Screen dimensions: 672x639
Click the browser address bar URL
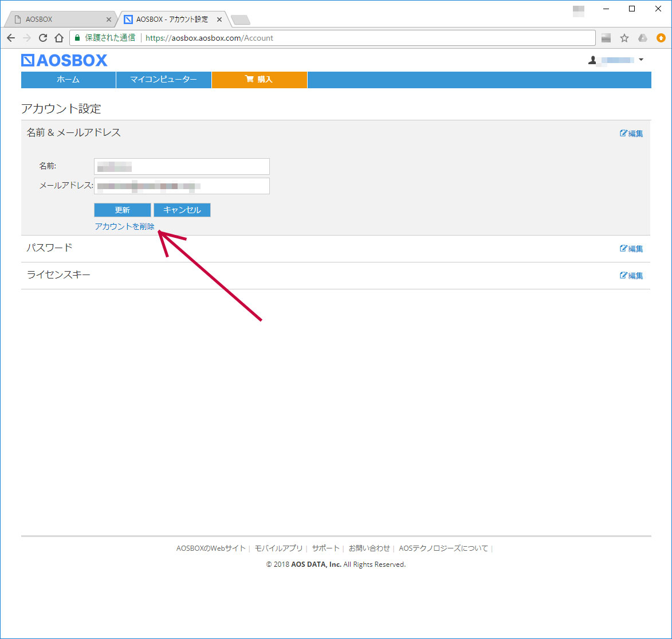(209, 38)
